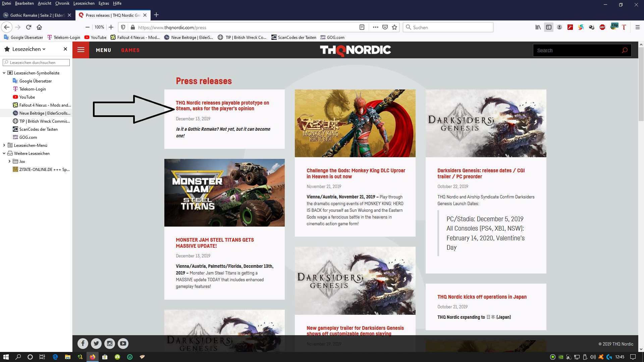
Task: Expand the Lesezeichen-Menü folder
Action: [4, 145]
